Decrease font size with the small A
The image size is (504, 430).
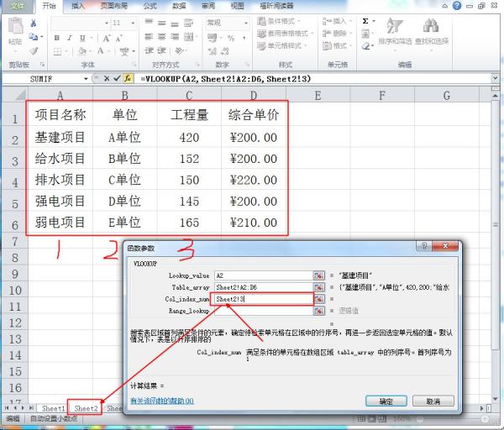point(119,39)
